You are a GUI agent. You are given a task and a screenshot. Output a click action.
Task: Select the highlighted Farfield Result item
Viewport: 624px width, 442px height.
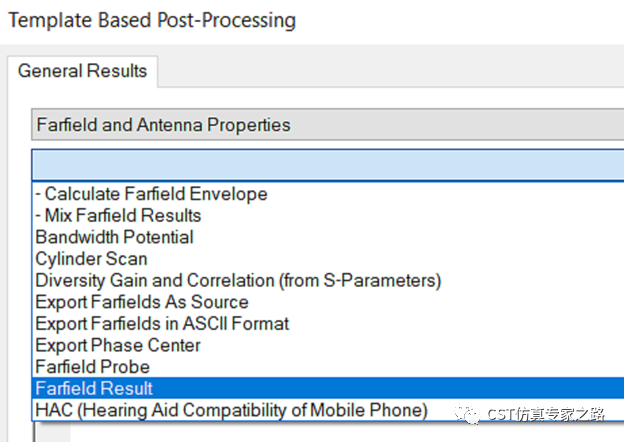pos(328,388)
